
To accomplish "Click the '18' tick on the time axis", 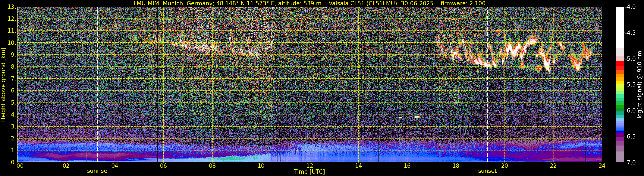I will click(x=456, y=166).
